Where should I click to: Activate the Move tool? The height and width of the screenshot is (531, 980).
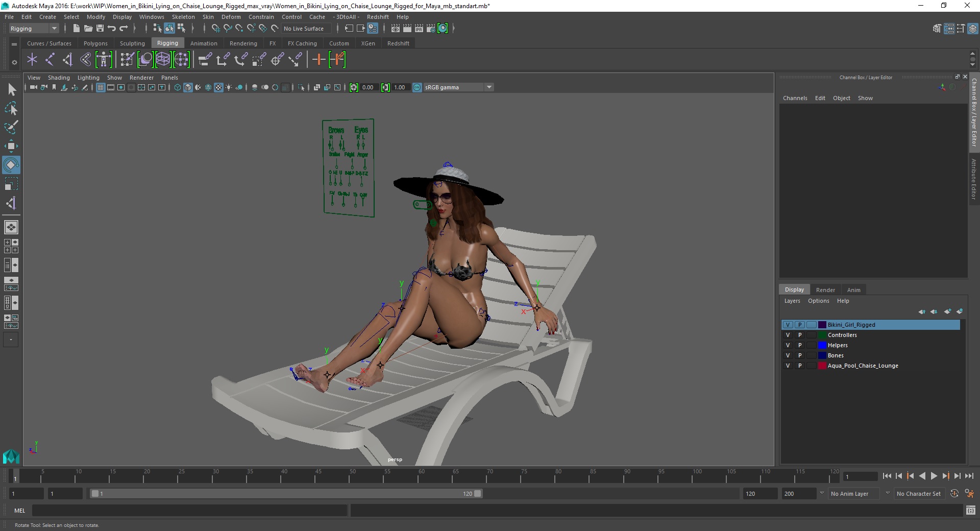coord(11,146)
